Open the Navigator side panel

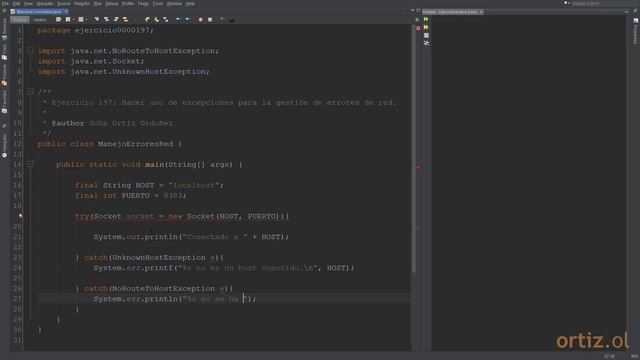(x=4, y=145)
